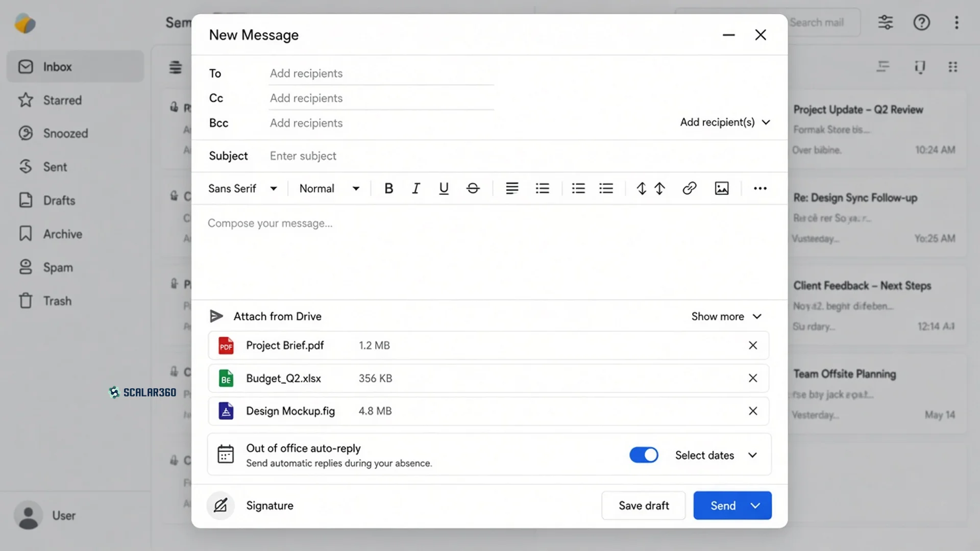Apply underline formatting
The height and width of the screenshot is (551, 980).
444,188
